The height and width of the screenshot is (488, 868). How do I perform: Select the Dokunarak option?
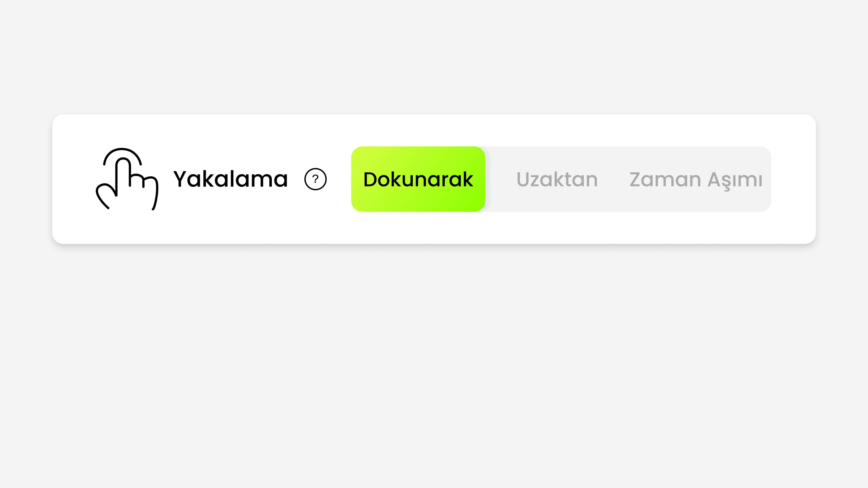click(x=418, y=179)
